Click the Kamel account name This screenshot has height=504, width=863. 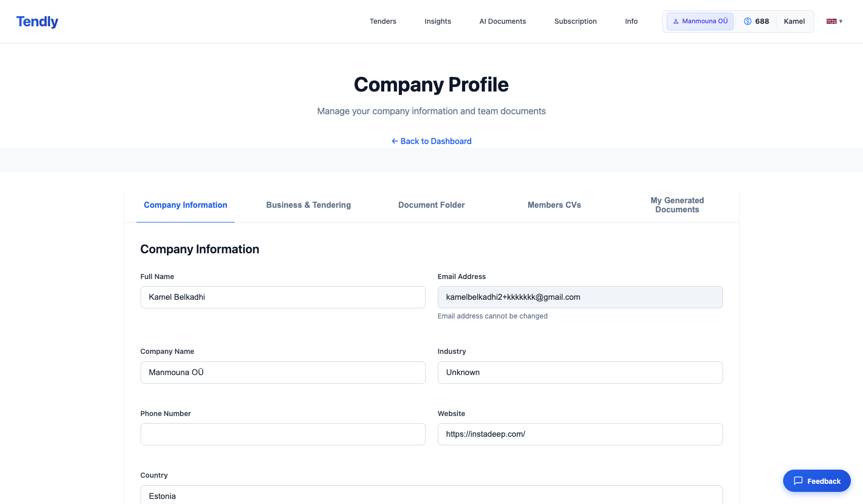(794, 21)
